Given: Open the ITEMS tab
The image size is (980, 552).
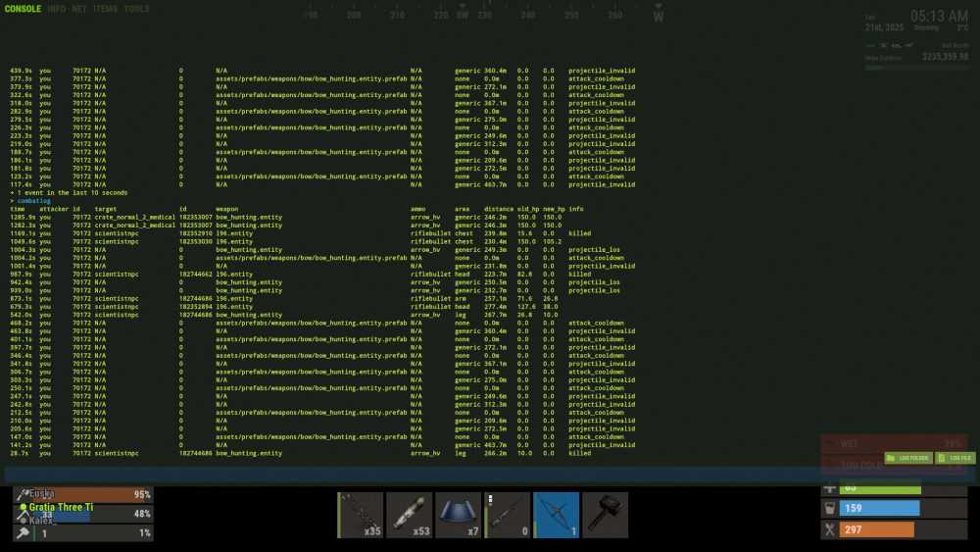Looking at the screenshot, I should pyautogui.click(x=105, y=9).
